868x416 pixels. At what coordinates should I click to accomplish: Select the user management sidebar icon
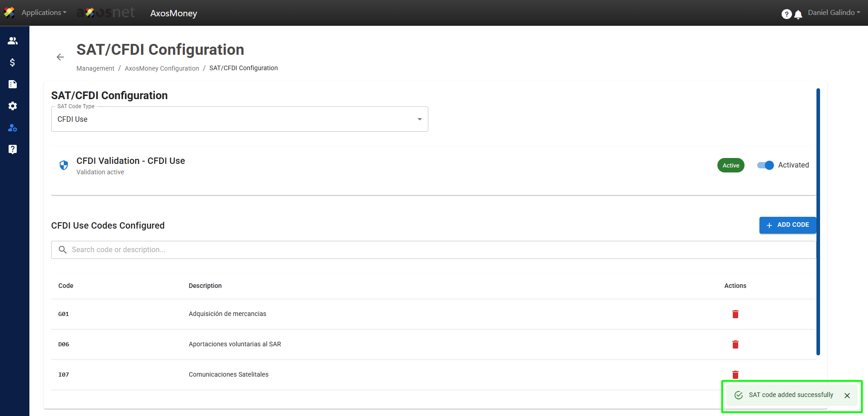13,128
